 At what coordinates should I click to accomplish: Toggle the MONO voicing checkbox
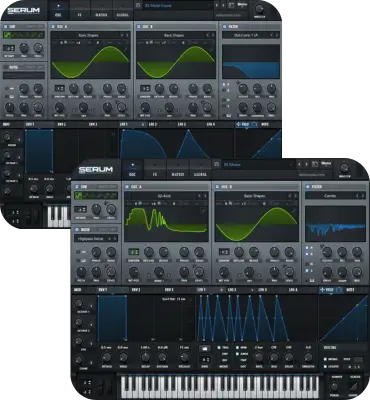point(325,359)
